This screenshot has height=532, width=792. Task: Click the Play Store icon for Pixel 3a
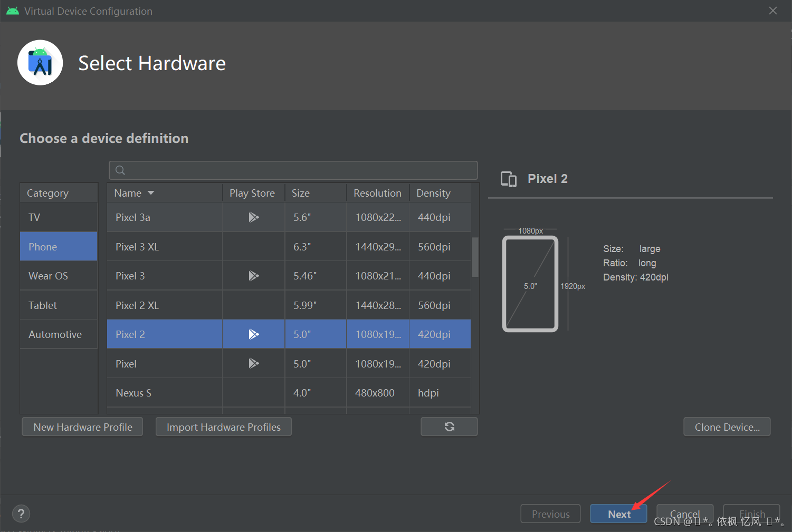254,217
